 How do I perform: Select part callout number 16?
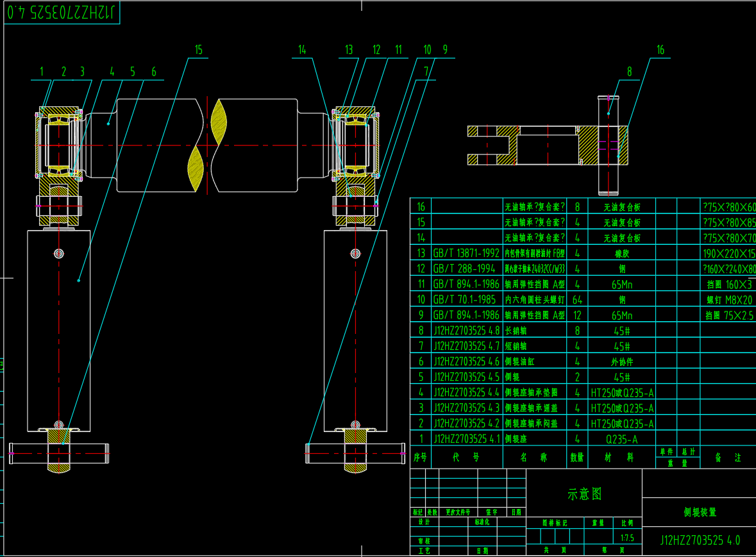(660, 50)
